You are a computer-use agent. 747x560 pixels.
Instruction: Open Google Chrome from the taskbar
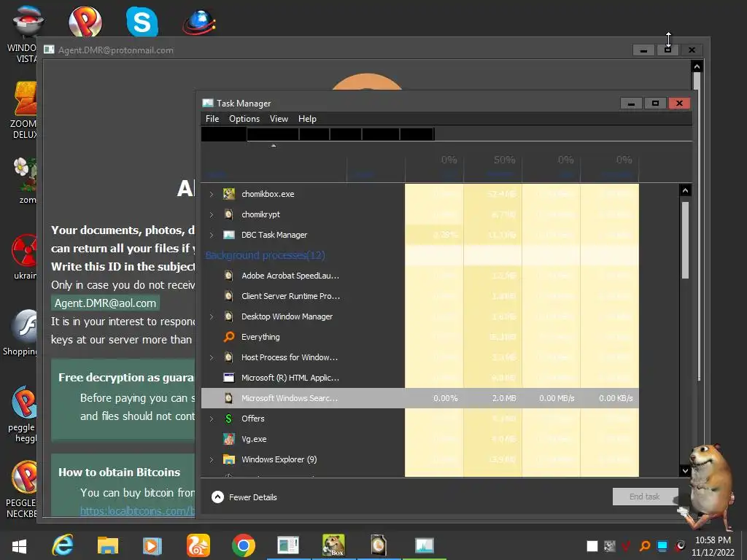pyautogui.click(x=244, y=545)
